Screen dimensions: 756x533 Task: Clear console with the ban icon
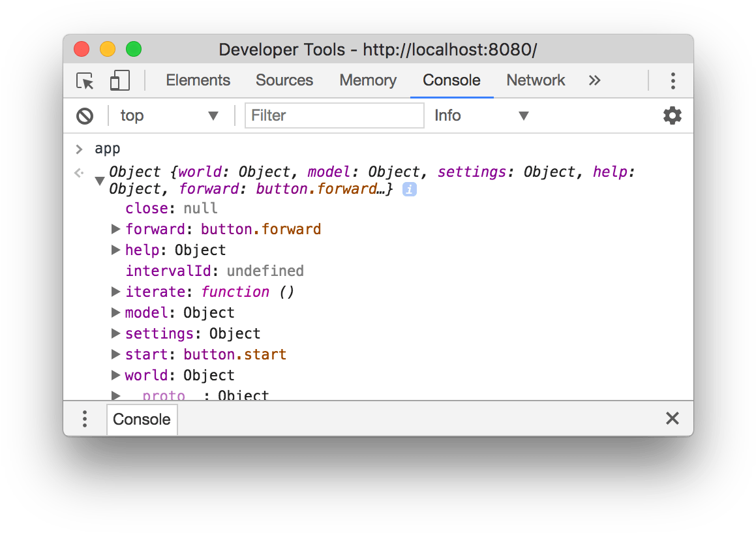(85, 116)
